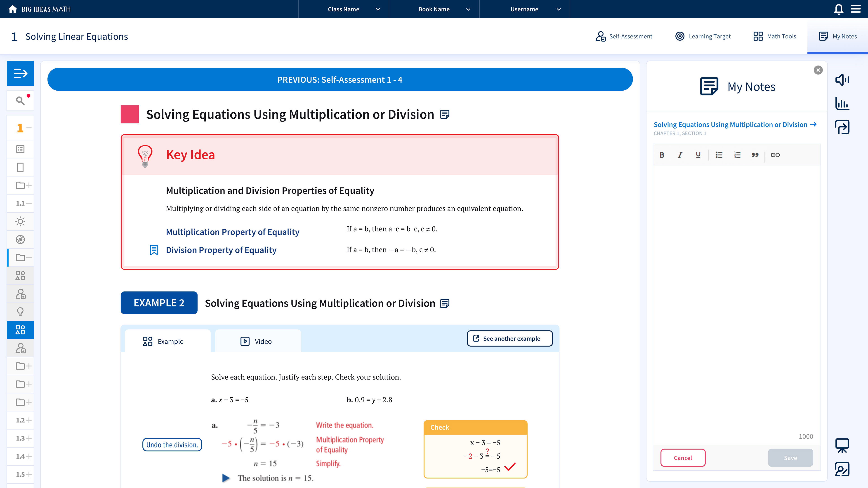Screen dimensions: 868x488
Task: Insert a block quote in My Notes
Action: [755, 155]
